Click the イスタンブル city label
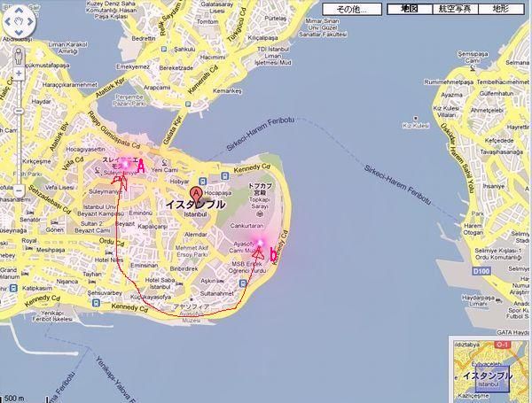 click(x=195, y=205)
